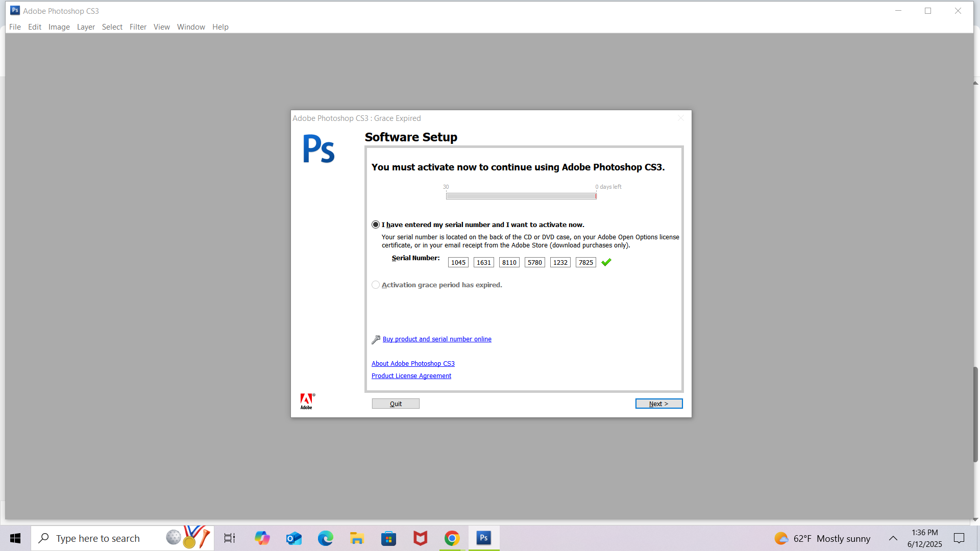The image size is (980, 551).
Task: Click serial number field containing 5780
Action: tap(535, 262)
